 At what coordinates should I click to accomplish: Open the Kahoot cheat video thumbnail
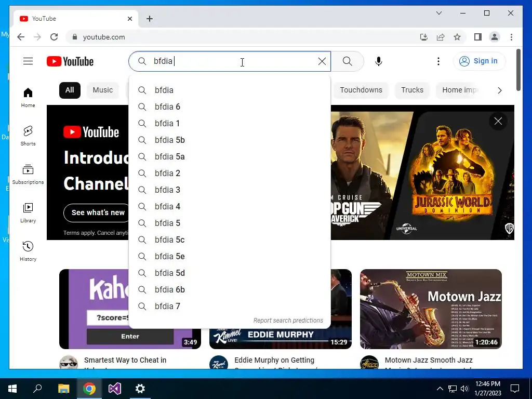(94, 309)
